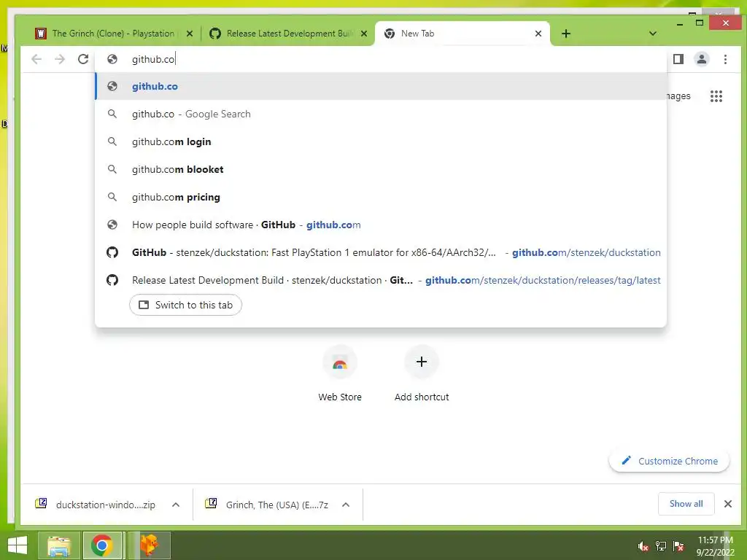The height and width of the screenshot is (560, 747).
Task: Open File Explorer from the taskbar
Action: [x=58, y=545]
